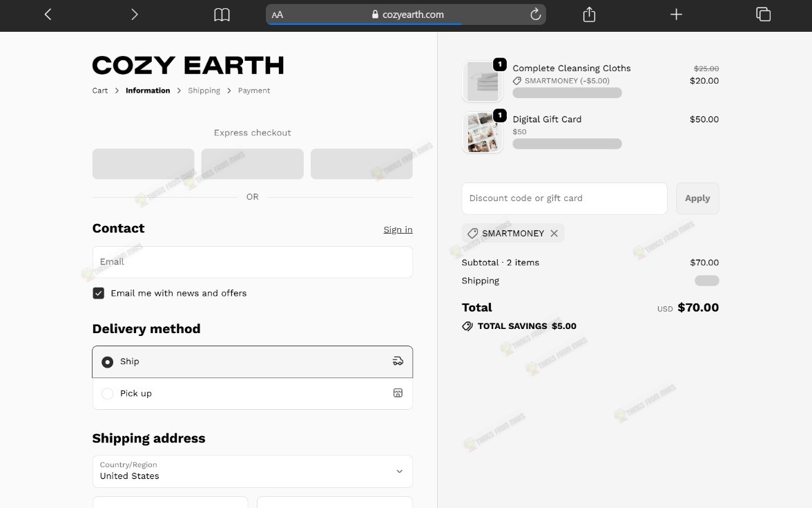Click the store icon in Pick up row
Viewport: 812px width, 508px height.
click(398, 393)
